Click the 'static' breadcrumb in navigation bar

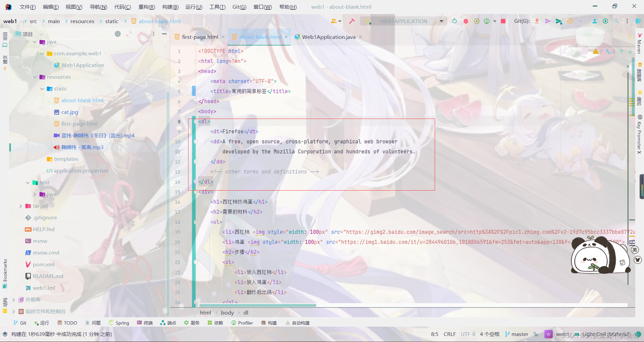(x=112, y=21)
